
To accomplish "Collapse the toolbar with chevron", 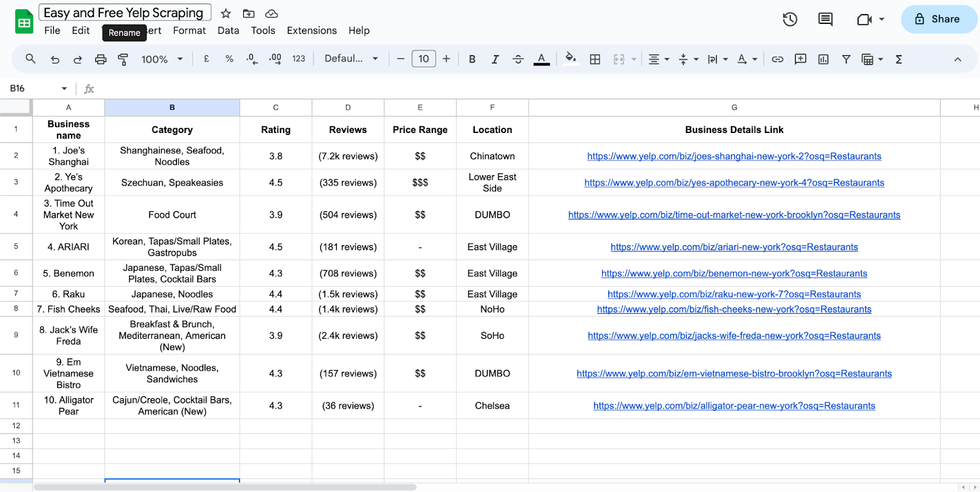I will click(957, 59).
